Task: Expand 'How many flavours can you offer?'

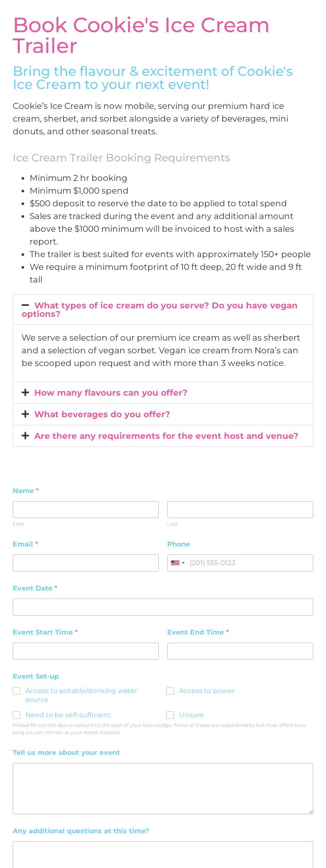Action: click(x=111, y=393)
